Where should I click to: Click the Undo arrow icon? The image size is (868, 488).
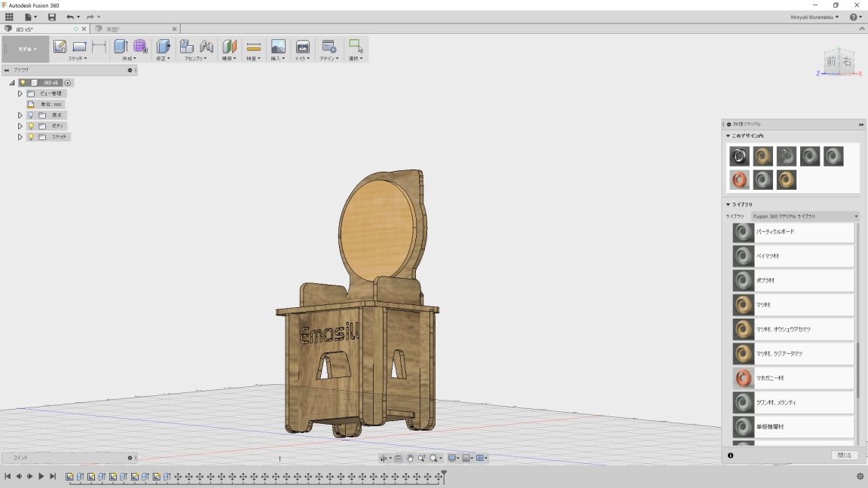(70, 17)
